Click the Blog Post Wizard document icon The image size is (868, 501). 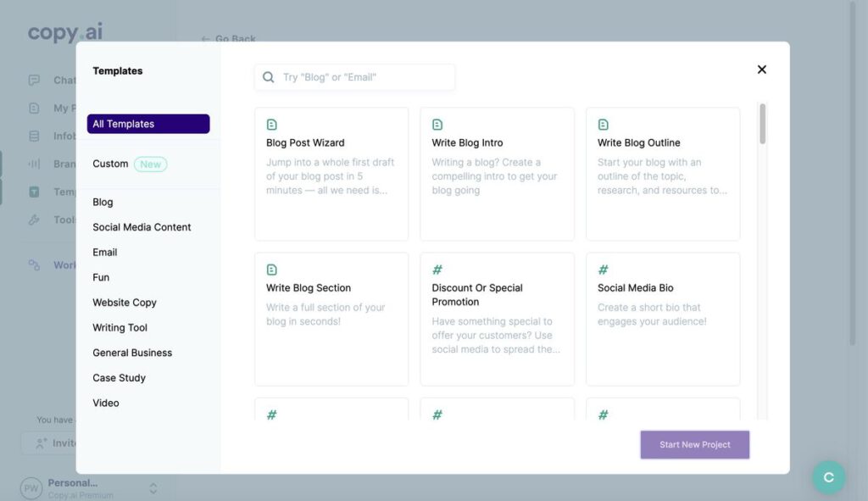click(x=271, y=125)
